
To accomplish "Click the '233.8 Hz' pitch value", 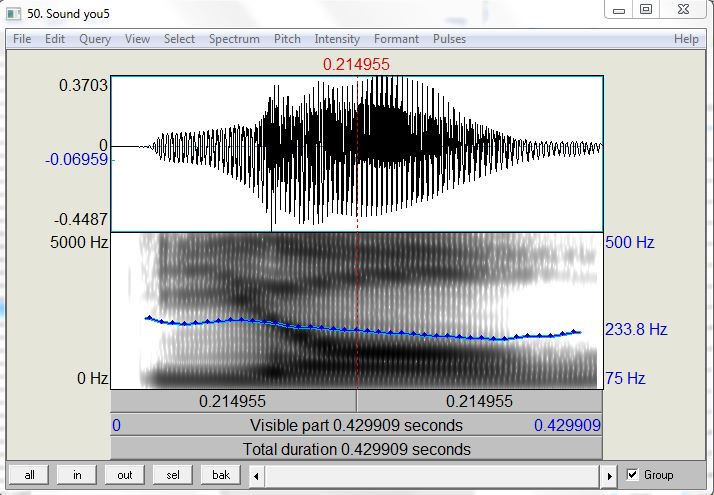I will click(636, 329).
